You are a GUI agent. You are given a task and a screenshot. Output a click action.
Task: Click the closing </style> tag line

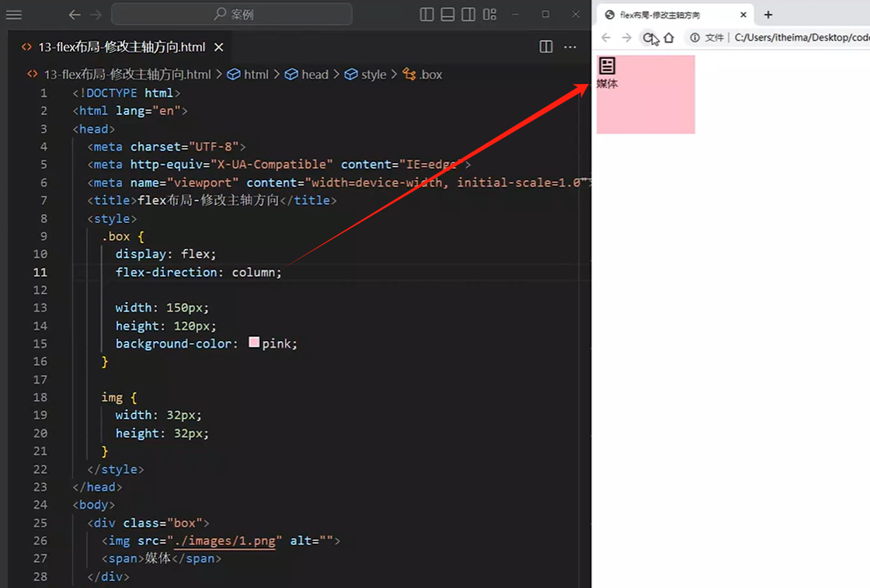click(116, 469)
